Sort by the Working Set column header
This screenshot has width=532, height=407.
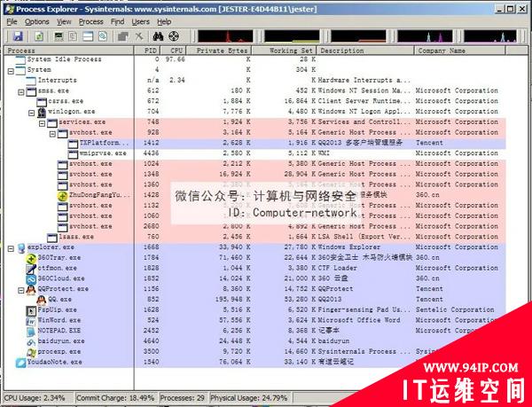[x=284, y=51]
